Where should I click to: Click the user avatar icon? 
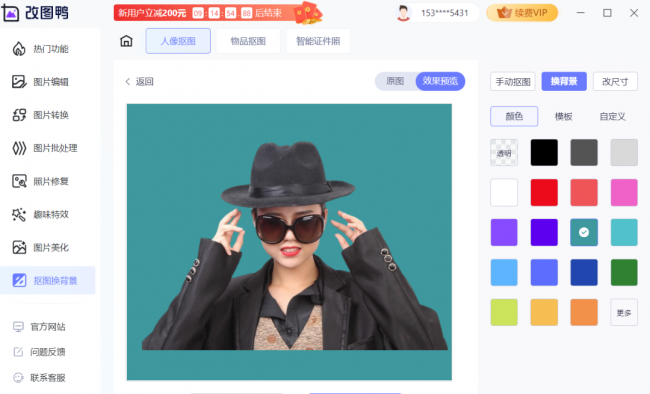(x=403, y=13)
